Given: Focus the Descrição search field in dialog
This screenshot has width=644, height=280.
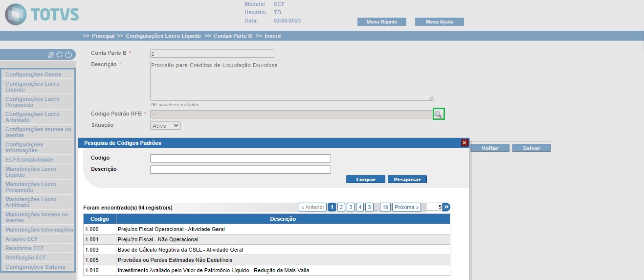Looking at the screenshot, I should pos(241,170).
